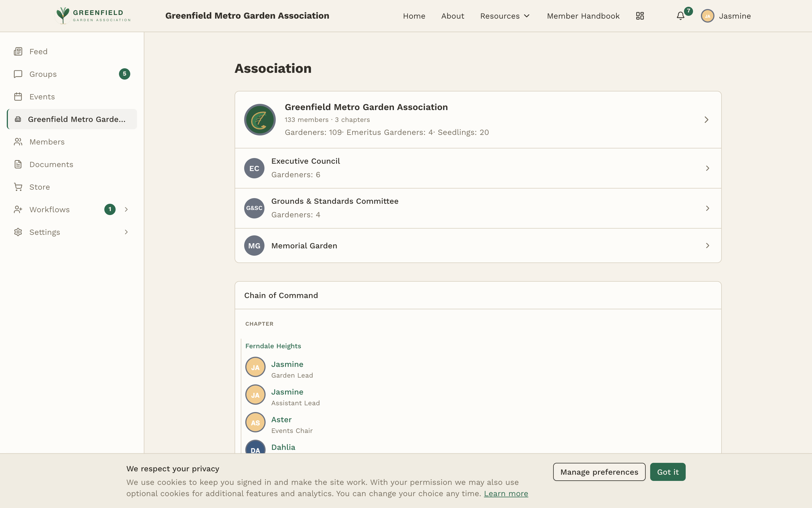Open Dahlia's profile link

(283, 447)
